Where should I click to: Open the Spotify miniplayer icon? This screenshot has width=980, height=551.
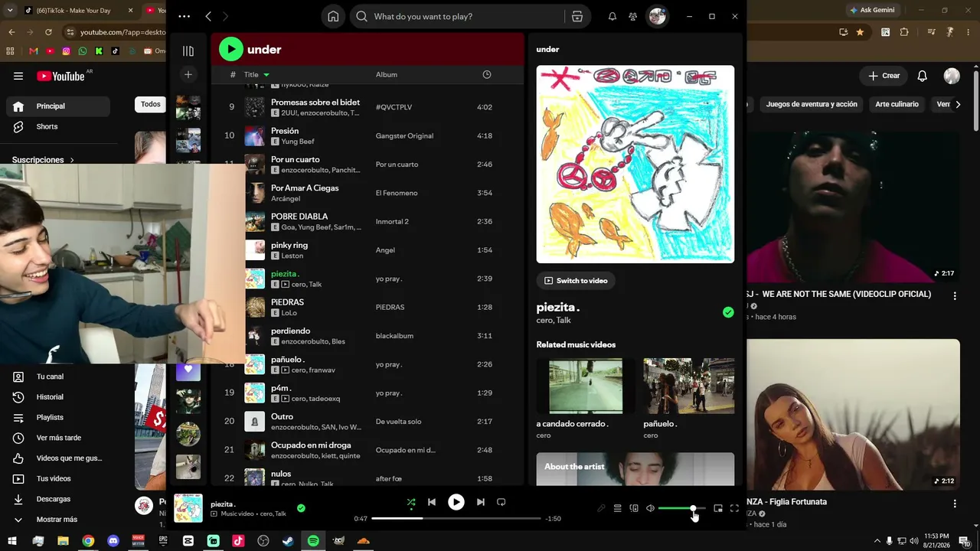click(x=718, y=508)
